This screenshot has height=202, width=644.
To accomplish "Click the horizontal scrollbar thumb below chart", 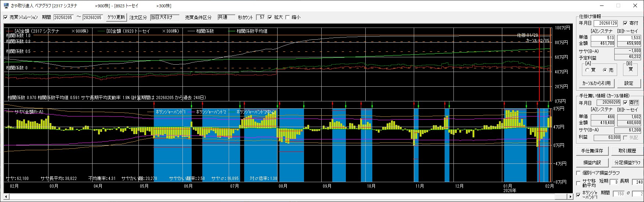I will pyautogui.click(x=560, y=197).
